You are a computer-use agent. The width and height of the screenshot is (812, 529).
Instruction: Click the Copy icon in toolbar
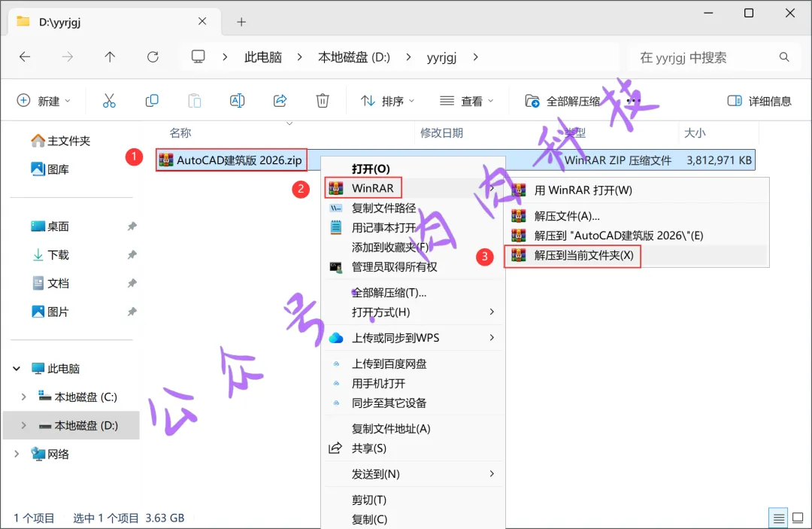(x=152, y=101)
